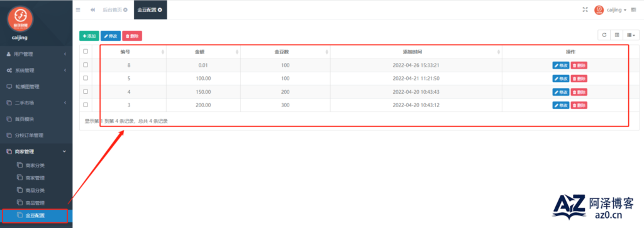This screenshot has width=644, height=228.
Task: Check the row checkbox for 编号 8
Action: pos(86,65)
